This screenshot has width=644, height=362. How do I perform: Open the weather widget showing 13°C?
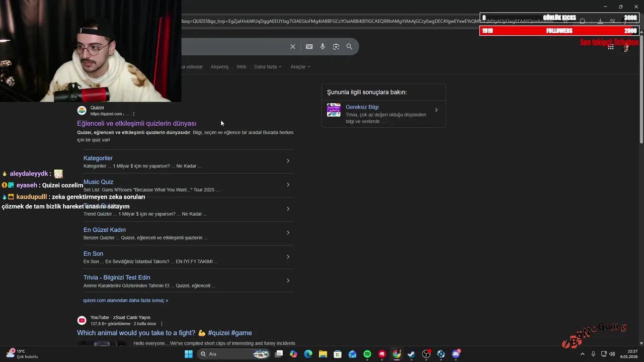click(x=22, y=354)
